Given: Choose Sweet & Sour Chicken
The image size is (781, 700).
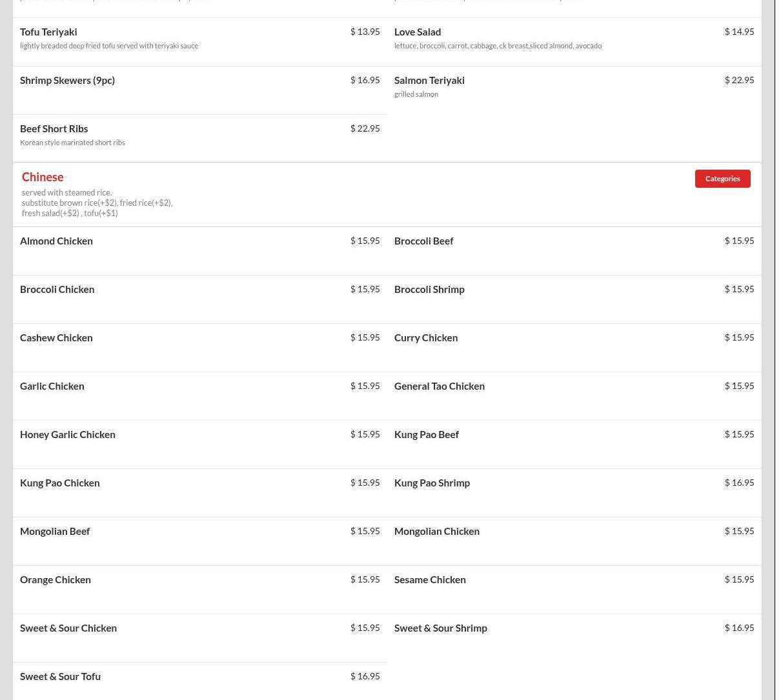Looking at the screenshot, I should 68,628.
